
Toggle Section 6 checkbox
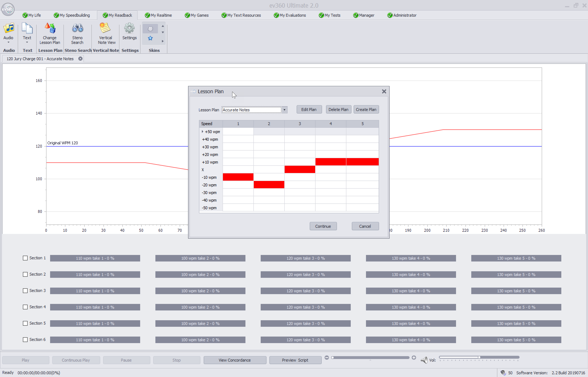tap(25, 339)
